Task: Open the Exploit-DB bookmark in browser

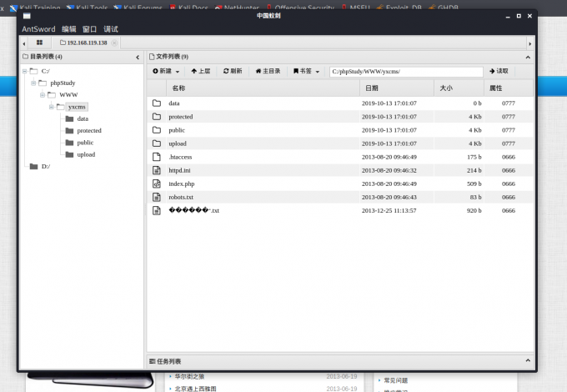Action: click(399, 8)
